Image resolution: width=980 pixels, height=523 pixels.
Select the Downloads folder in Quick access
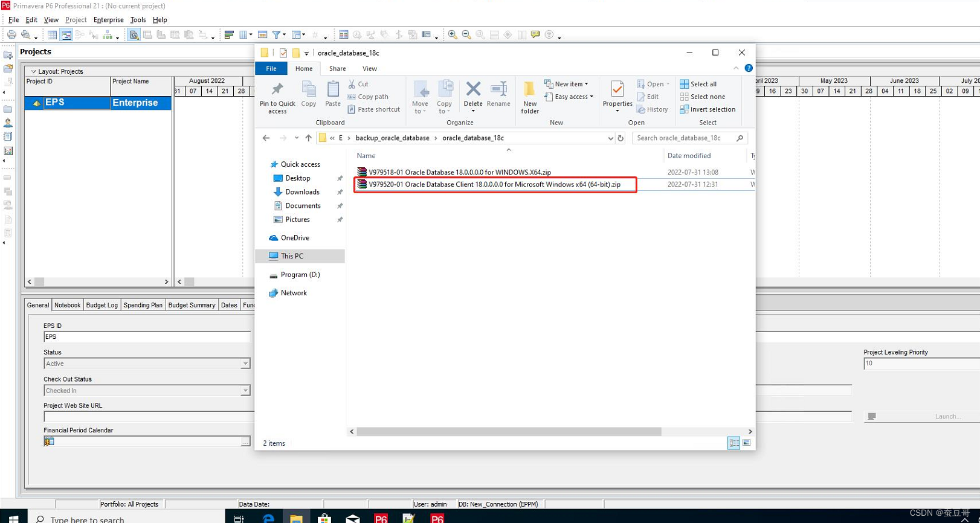302,192
